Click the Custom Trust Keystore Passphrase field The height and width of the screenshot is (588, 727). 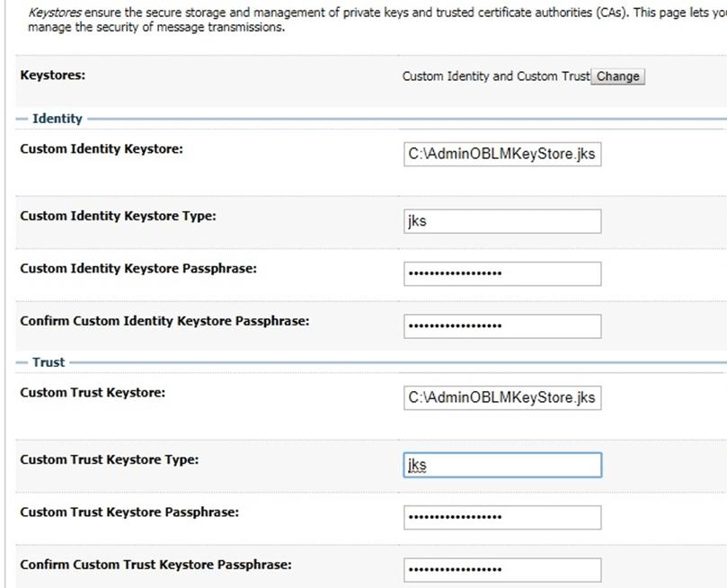502,517
